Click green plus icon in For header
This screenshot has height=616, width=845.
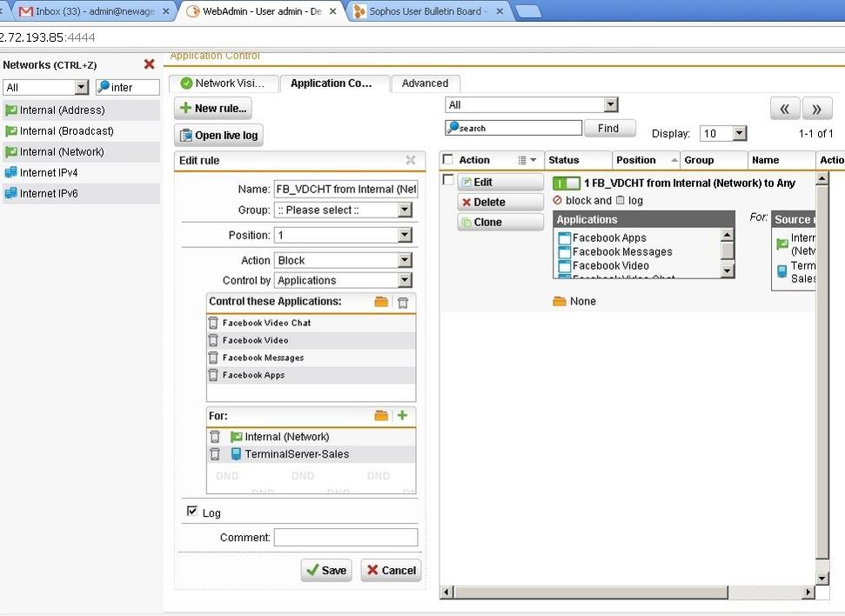pos(402,416)
